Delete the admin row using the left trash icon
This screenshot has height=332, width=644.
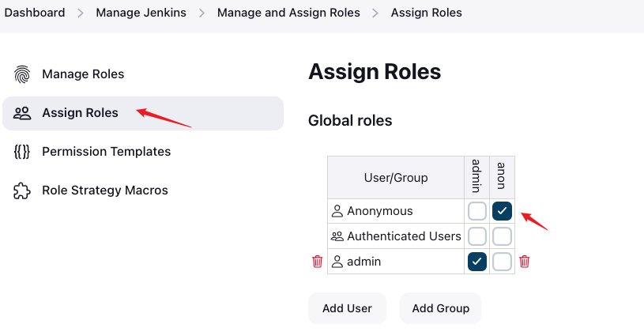[317, 262]
